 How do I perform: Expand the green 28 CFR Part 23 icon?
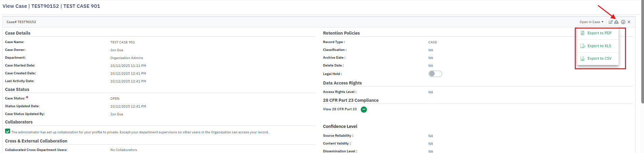[x=363, y=110]
